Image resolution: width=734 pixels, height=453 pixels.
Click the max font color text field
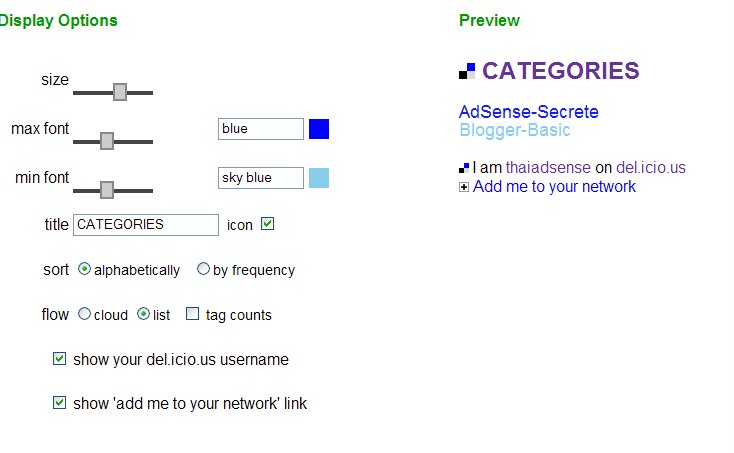(x=261, y=129)
